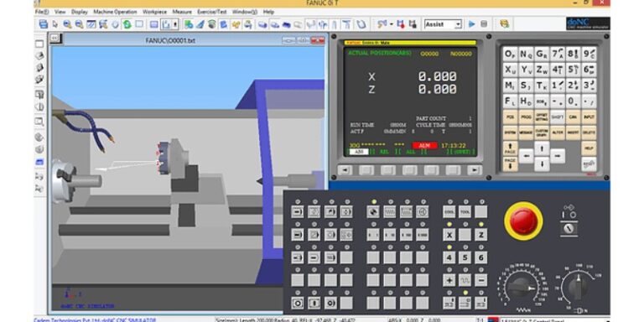Click the PAGE up key
The width and height of the screenshot is (644, 322).
[510, 148]
